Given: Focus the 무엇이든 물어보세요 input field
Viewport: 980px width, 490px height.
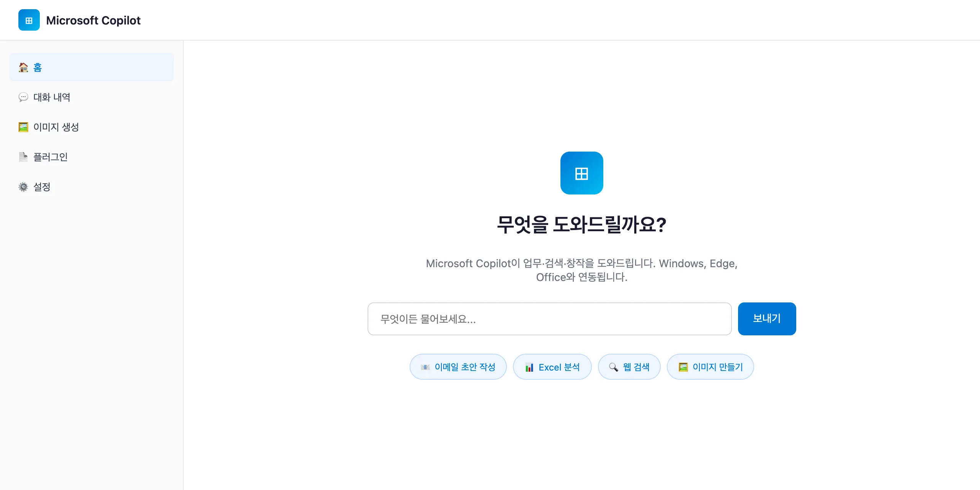Looking at the screenshot, I should tap(550, 319).
